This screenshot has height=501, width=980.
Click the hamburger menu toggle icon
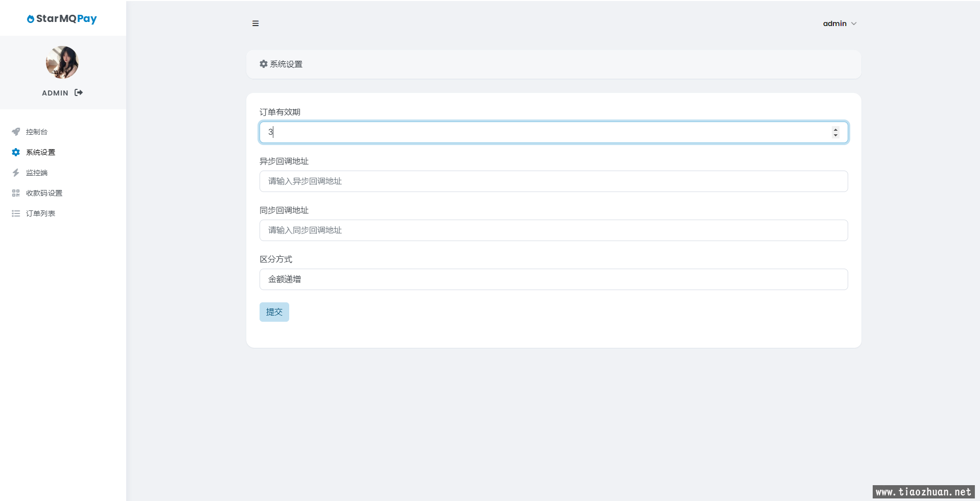tap(255, 23)
